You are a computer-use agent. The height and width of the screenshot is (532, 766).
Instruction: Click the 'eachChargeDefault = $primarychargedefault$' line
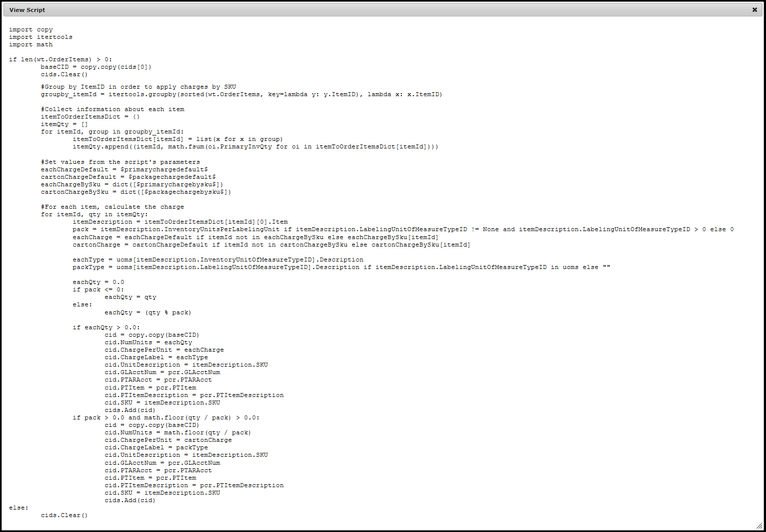point(125,169)
